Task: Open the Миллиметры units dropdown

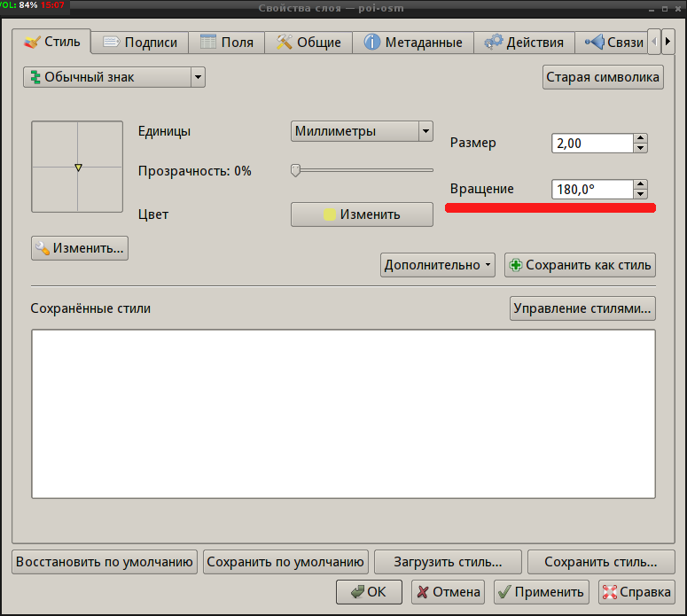Action: click(362, 131)
